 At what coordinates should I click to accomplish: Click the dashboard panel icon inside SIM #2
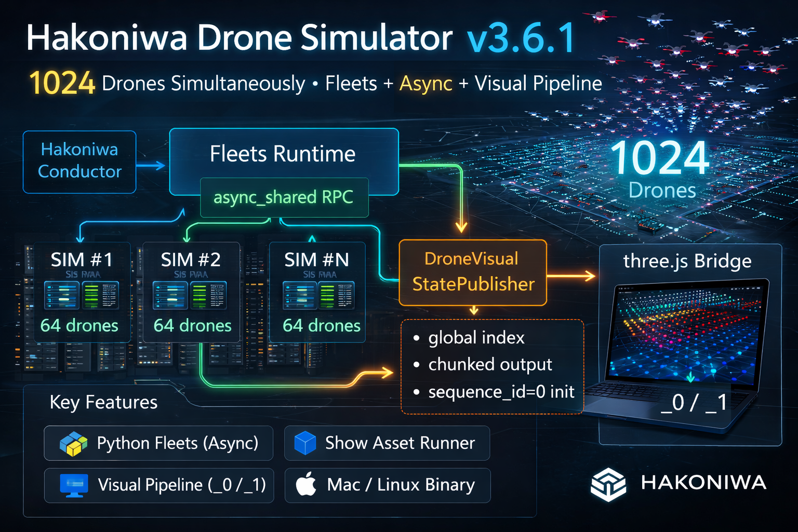(190, 295)
